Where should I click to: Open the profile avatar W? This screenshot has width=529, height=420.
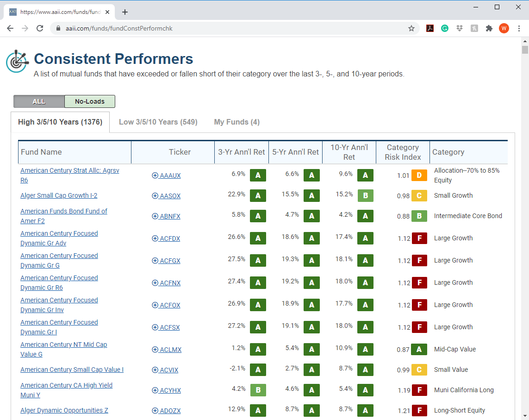(x=504, y=28)
